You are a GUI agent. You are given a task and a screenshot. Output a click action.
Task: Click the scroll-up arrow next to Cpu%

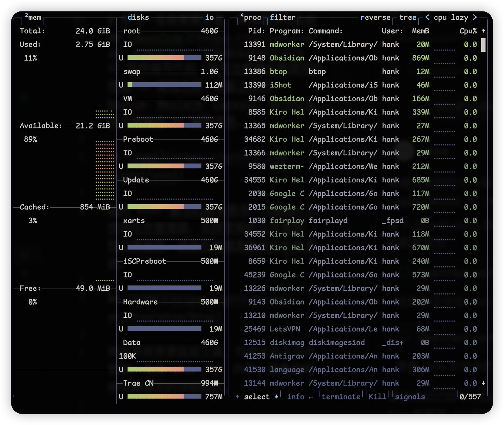(483, 31)
